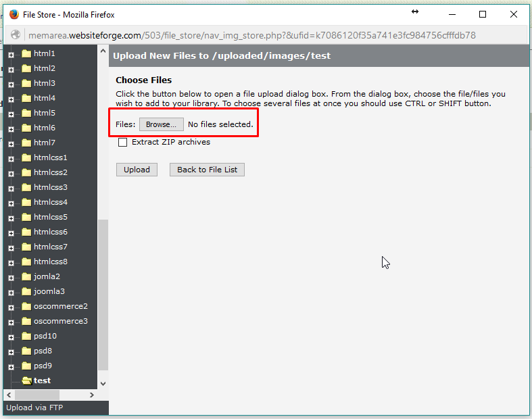Click the tree vertical scrollbar thumb

(103, 295)
